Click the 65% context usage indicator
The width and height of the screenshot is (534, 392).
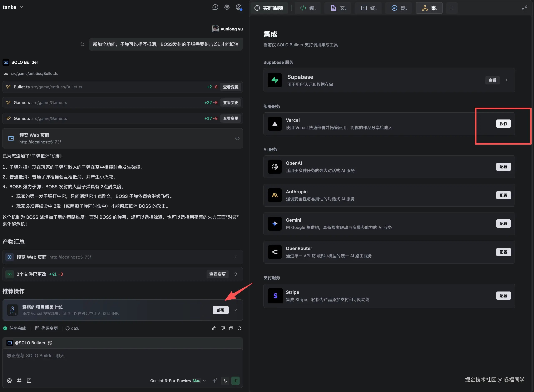(72, 328)
